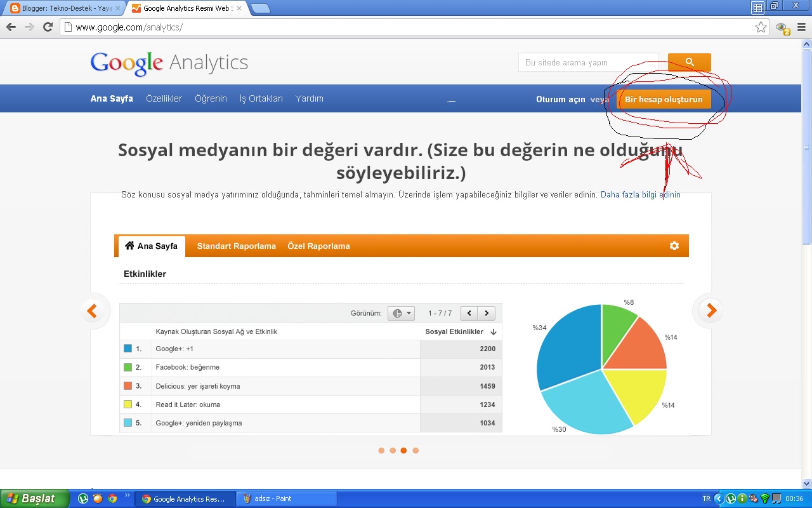Image resolution: width=812 pixels, height=508 pixels.
Task: Open a new tab with the new-tab button
Action: coord(260,8)
